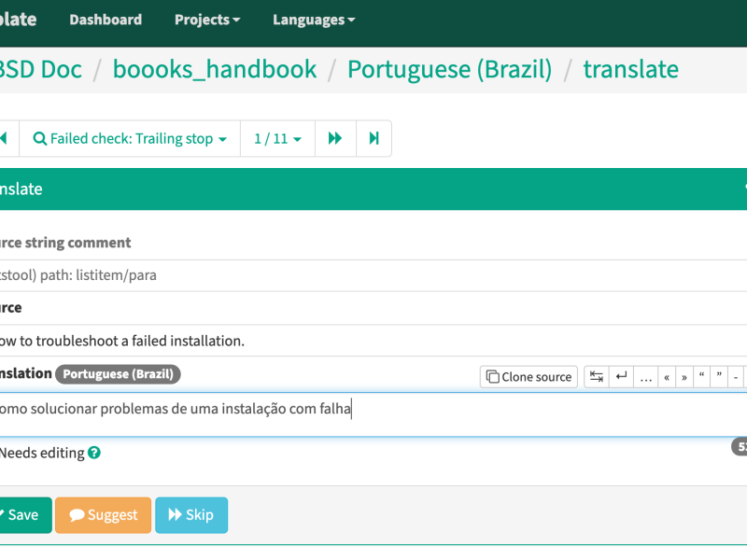Viewport: 747px width, 560px height.
Task: Insert newline return character key
Action: pos(621,377)
